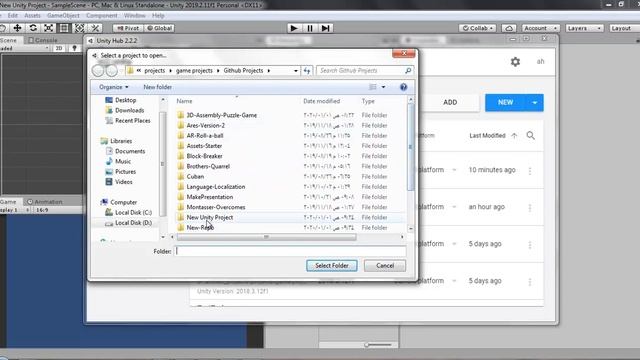Click game projects in breadcrumb path
Viewport: 640px width, 360px height.
tap(194, 71)
